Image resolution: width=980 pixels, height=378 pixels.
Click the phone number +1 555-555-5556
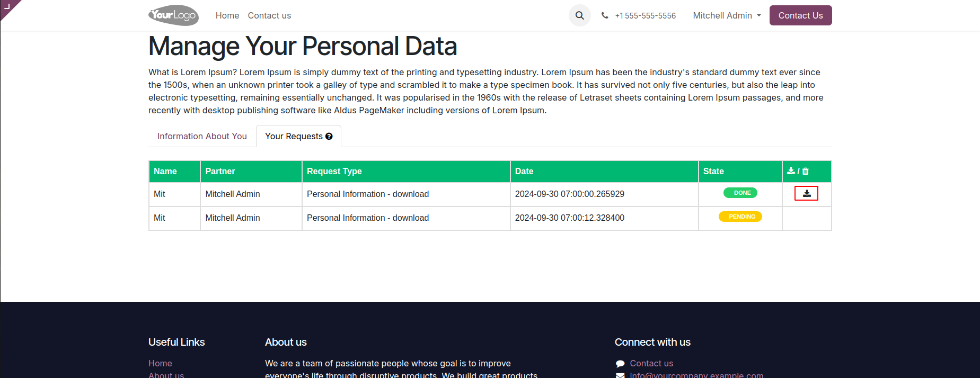645,16
